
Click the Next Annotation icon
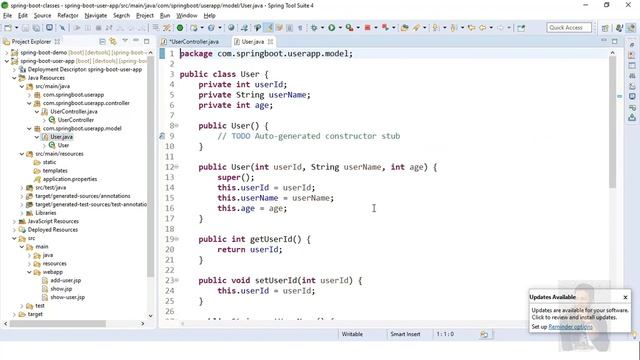pos(436,28)
